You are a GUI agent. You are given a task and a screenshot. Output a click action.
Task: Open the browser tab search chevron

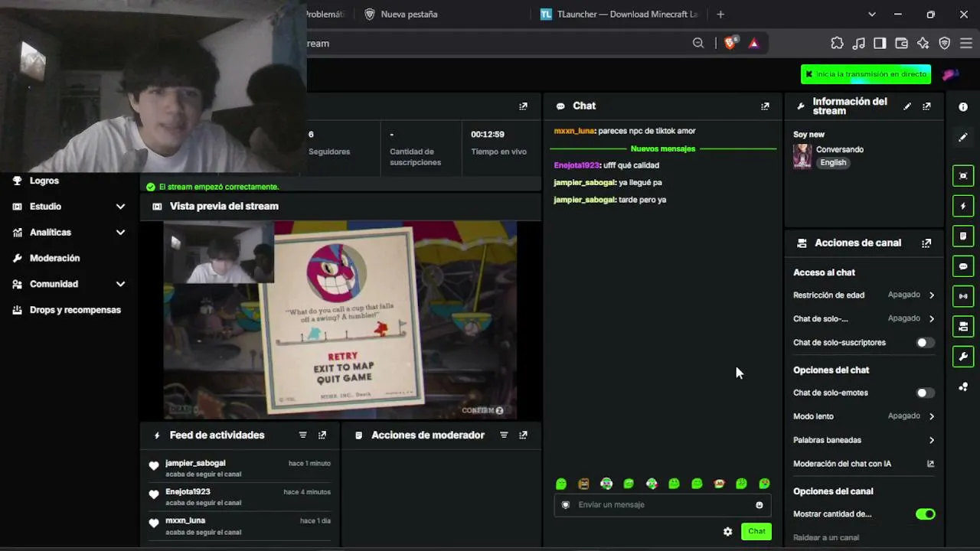[872, 15]
